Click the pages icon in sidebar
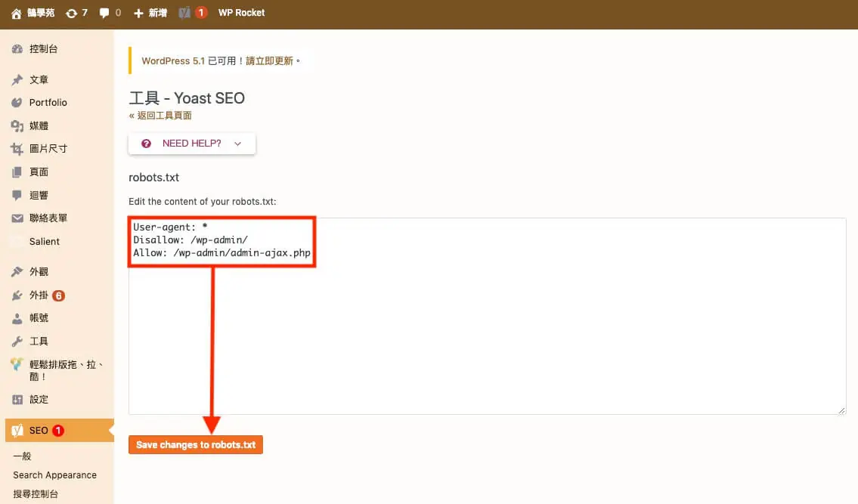This screenshot has width=858, height=504. click(x=17, y=172)
